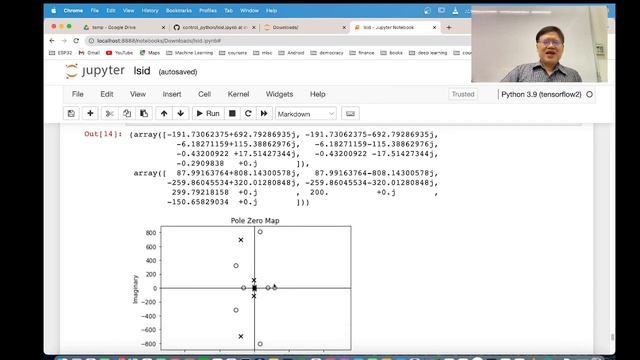
Task: Switch to the Downloads/ tab
Action: 304,27
